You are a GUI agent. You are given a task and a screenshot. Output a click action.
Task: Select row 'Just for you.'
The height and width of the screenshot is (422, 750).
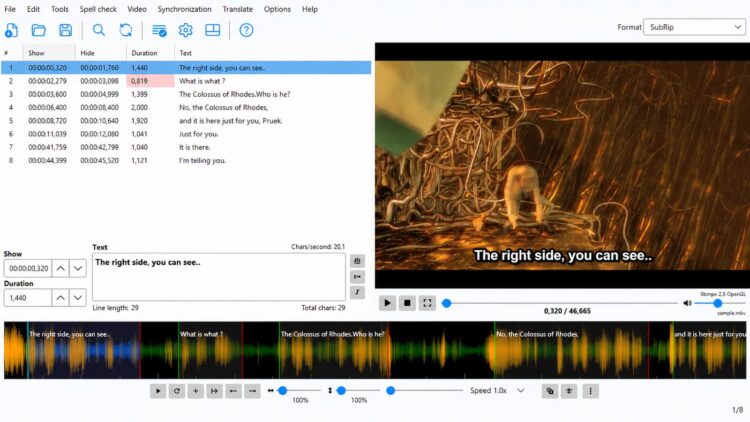tap(186, 134)
